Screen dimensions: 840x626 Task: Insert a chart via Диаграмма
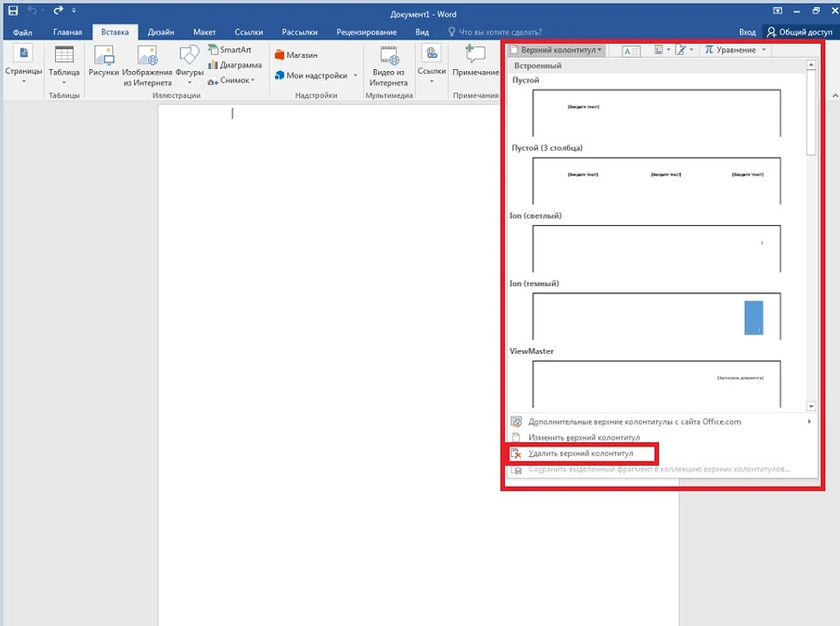pos(234,66)
